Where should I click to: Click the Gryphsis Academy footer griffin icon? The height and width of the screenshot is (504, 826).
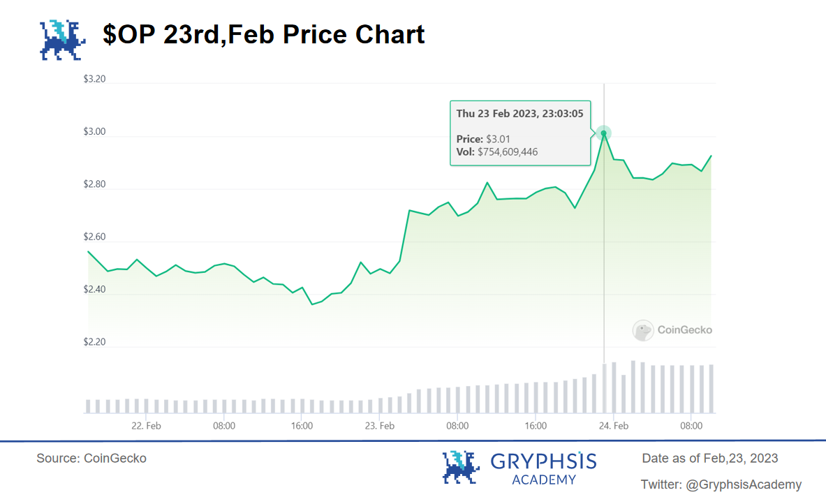pos(462,467)
